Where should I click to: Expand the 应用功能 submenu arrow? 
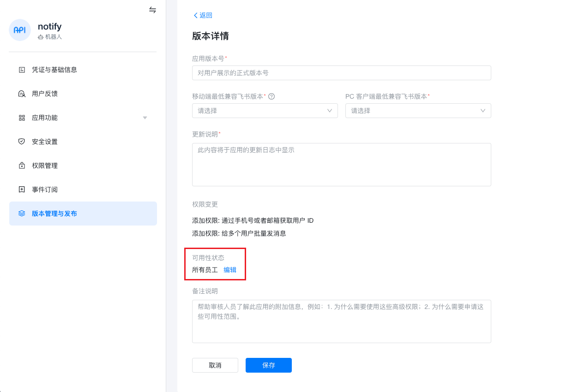coord(145,118)
